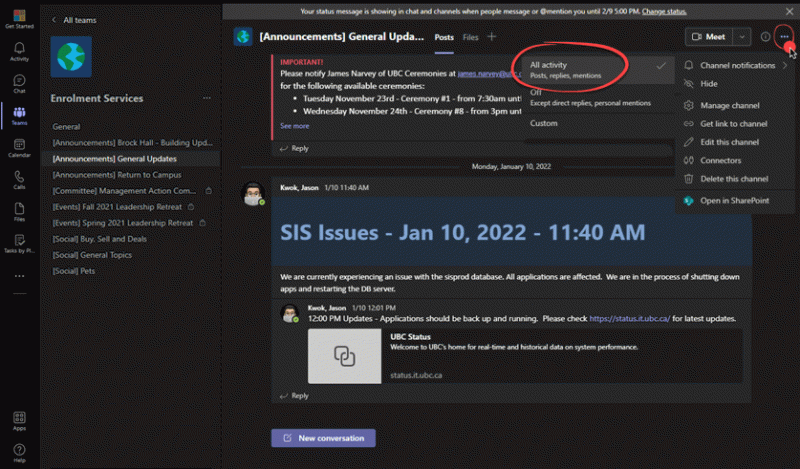Click Jason Kwok's avatar on SIS post
The width and height of the screenshot is (800, 469).
tap(253, 194)
